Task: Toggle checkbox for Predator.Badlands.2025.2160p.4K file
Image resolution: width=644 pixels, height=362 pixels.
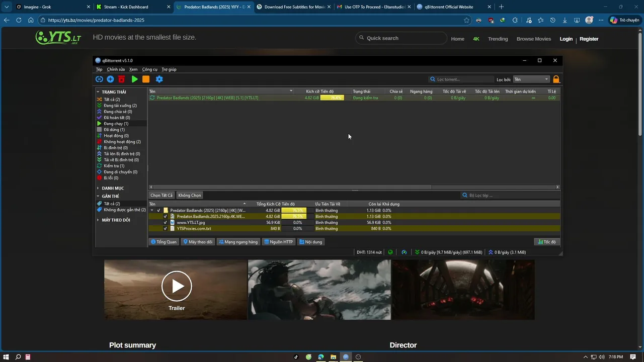Action: tap(166, 216)
